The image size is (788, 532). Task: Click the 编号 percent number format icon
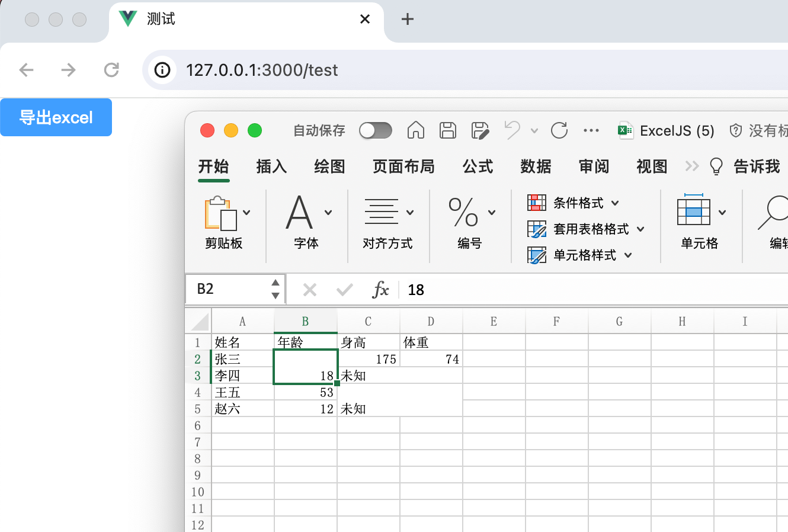pos(463,212)
